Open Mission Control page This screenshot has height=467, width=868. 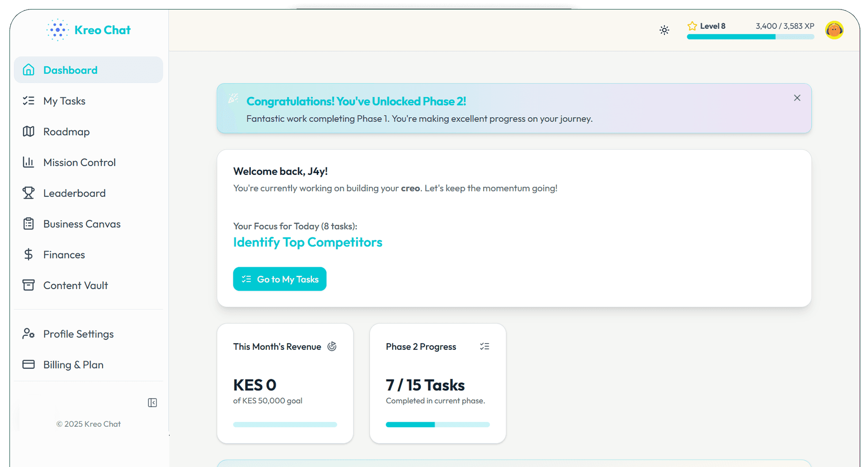(x=80, y=162)
